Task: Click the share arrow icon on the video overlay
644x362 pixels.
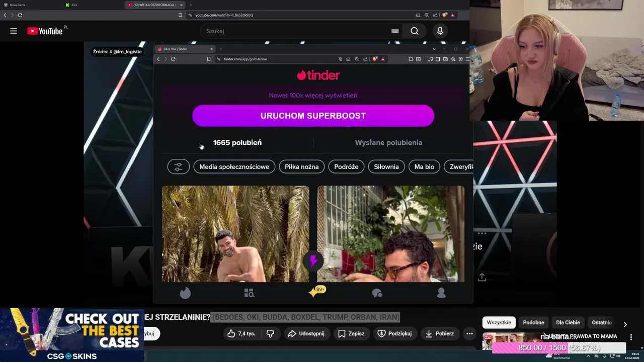Action: [x=481, y=277]
